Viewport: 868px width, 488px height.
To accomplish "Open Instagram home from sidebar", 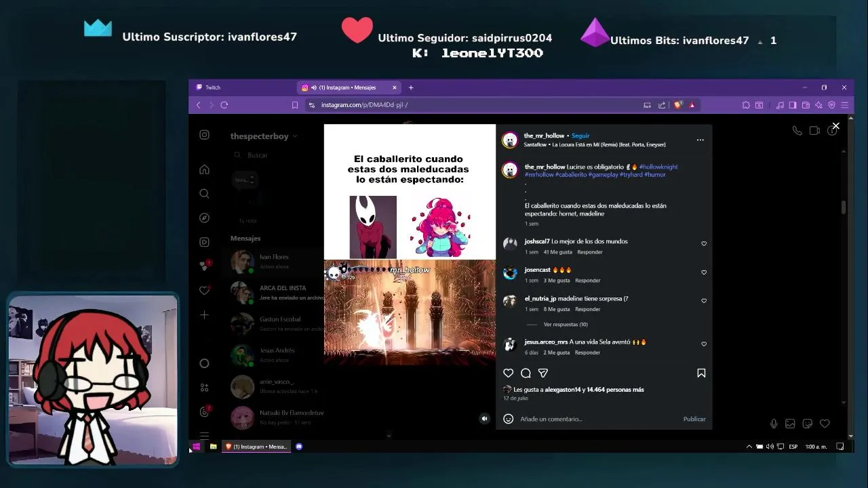I will [x=204, y=169].
